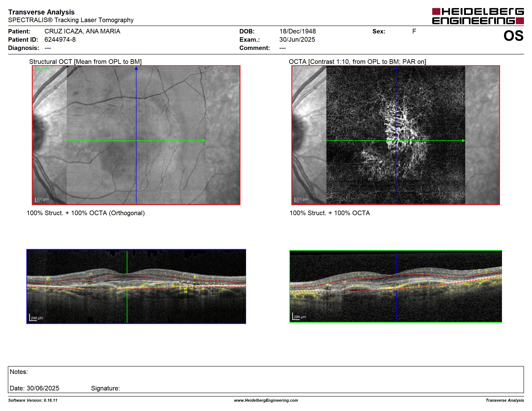Click the blue arrowhead atop Structural OCT
Viewport: 532px width, 411px height.
[136, 68]
